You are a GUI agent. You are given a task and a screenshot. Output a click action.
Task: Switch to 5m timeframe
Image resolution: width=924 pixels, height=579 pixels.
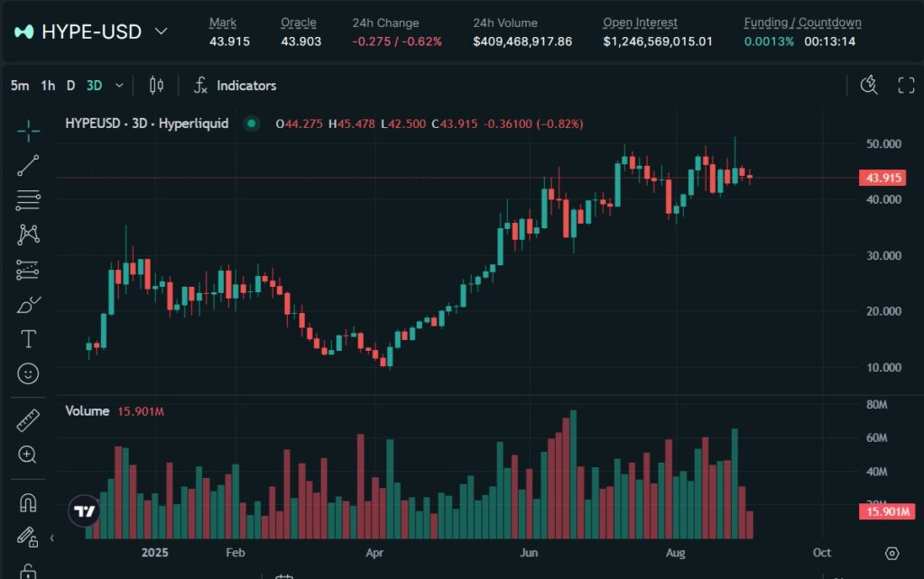[x=20, y=86]
